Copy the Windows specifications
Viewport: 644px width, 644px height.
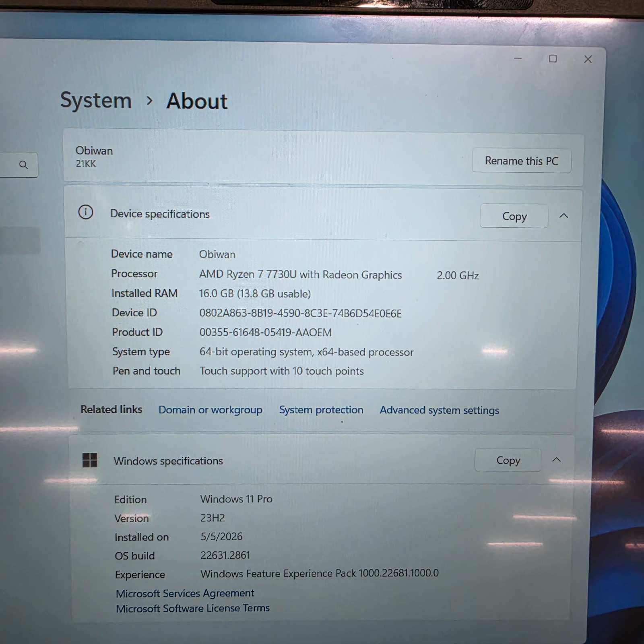tap(508, 460)
